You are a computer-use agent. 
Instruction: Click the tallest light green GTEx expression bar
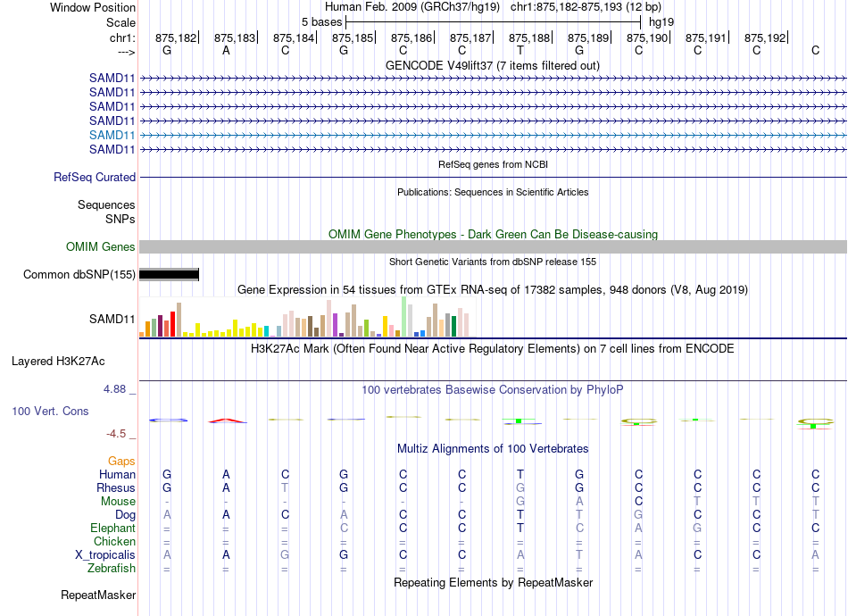pos(404,316)
